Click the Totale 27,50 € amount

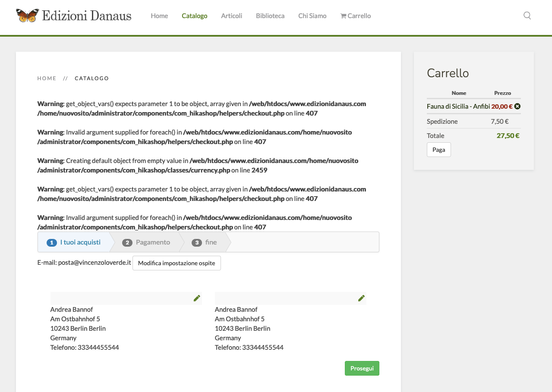[508, 135]
